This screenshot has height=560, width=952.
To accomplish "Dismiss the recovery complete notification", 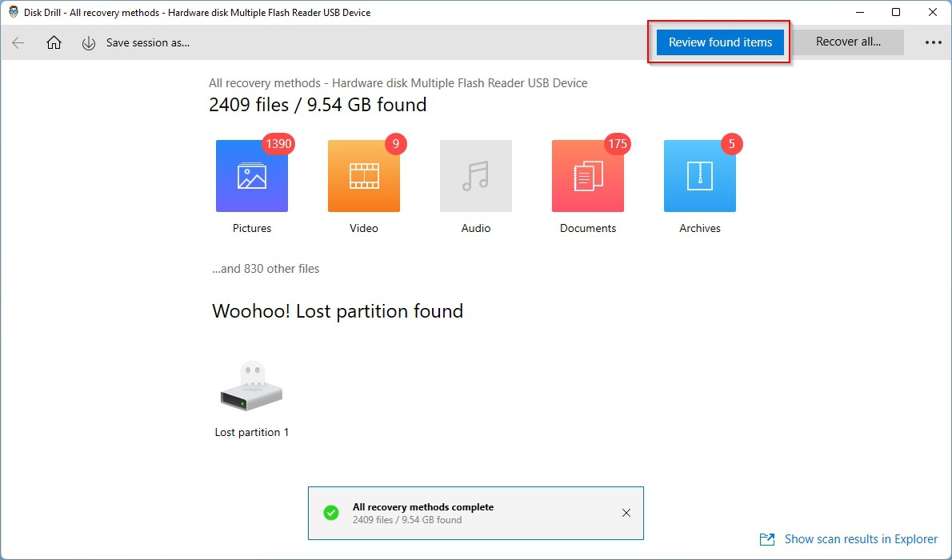I will coord(626,514).
